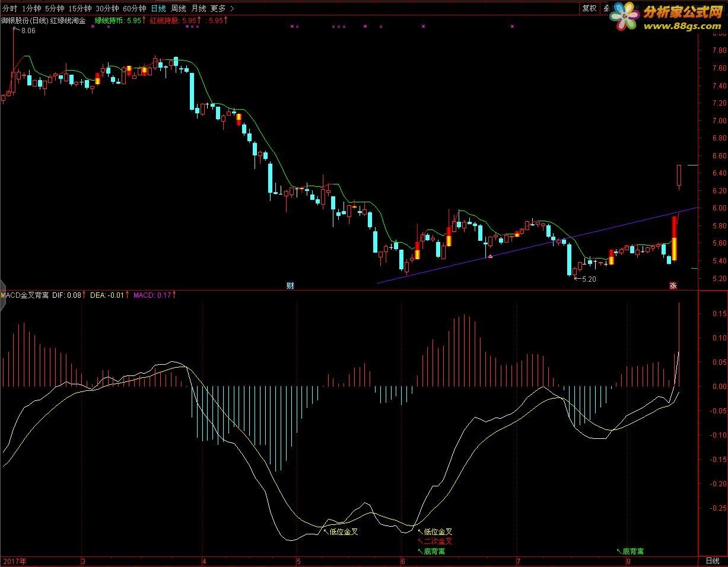
Task: Select the 5分钟 period tab
Action: tap(55, 8)
